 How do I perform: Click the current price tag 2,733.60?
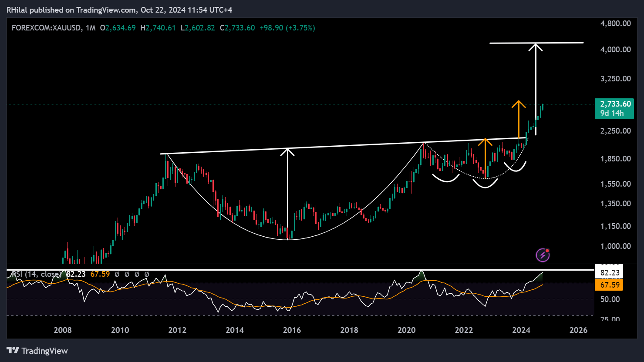coord(615,104)
